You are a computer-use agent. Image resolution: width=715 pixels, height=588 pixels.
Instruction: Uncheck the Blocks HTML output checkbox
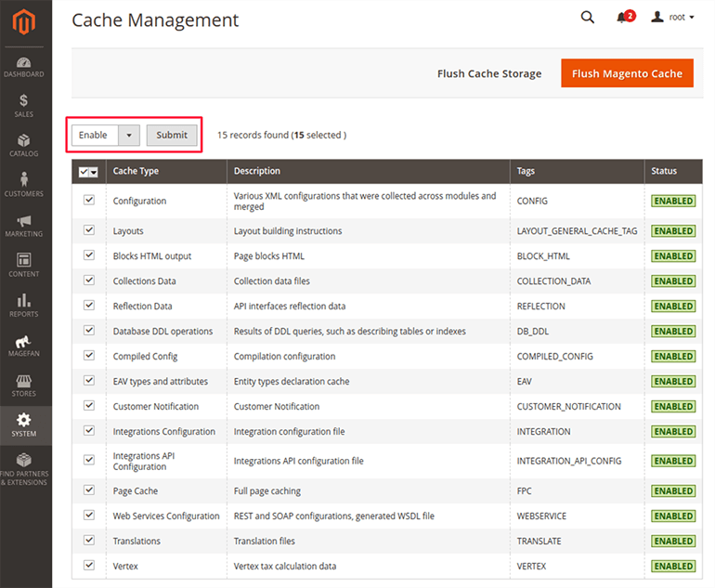click(89, 255)
